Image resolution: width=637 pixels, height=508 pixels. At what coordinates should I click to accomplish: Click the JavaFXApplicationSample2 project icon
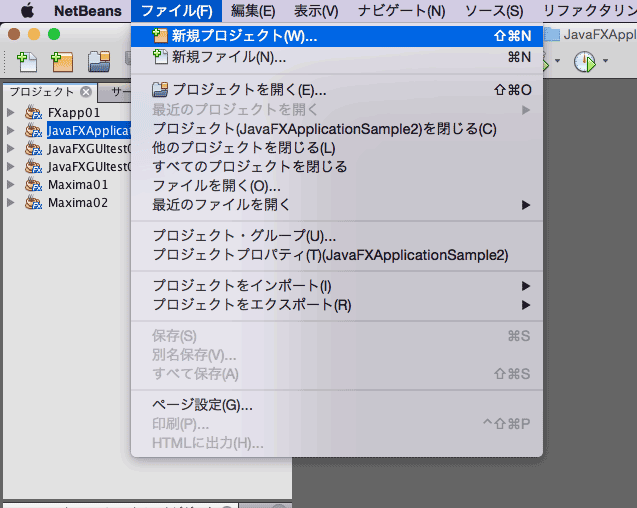pos(33,130)
